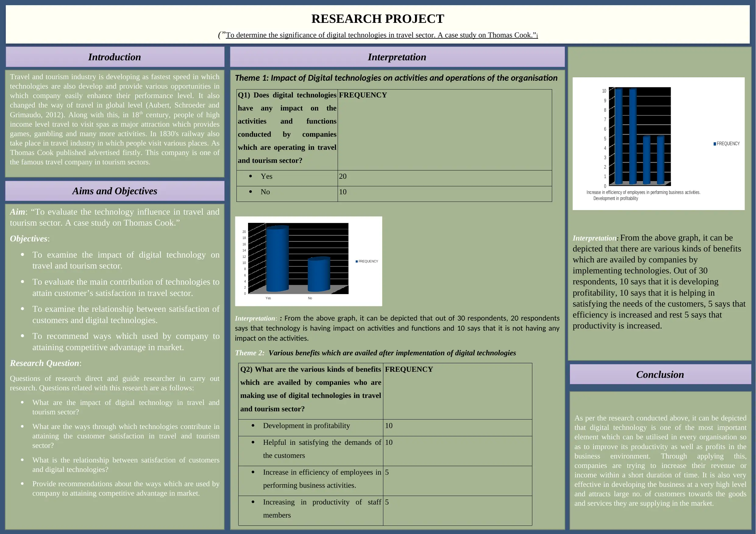Screen dimensions: 756x534
Task: Select the Yes row label in Q1 table
Action: tap(266, 176)
